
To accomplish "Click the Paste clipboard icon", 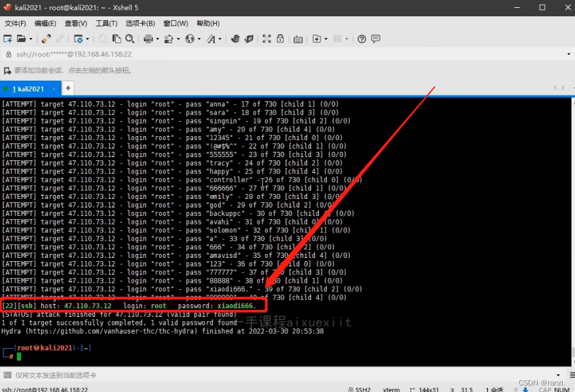I will point(117,39).
